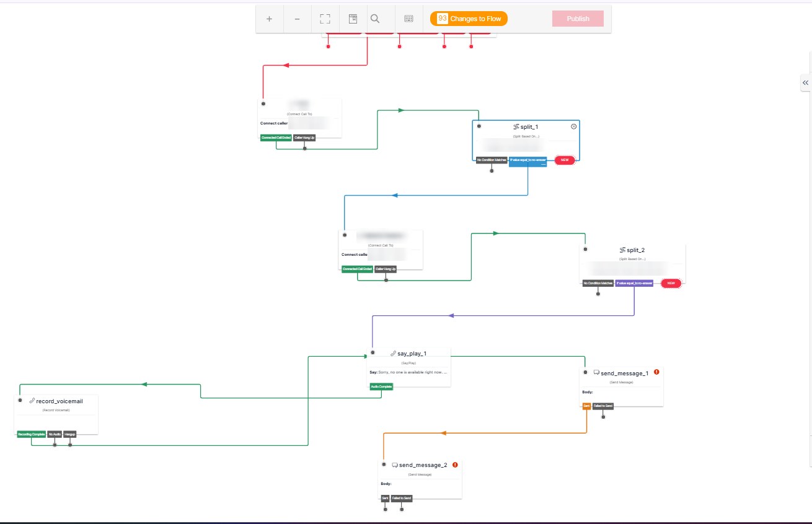Viewport: 812px width, 524px height.
Task: Click the error icon on send_message_1
Action: [x=656, y=372]
